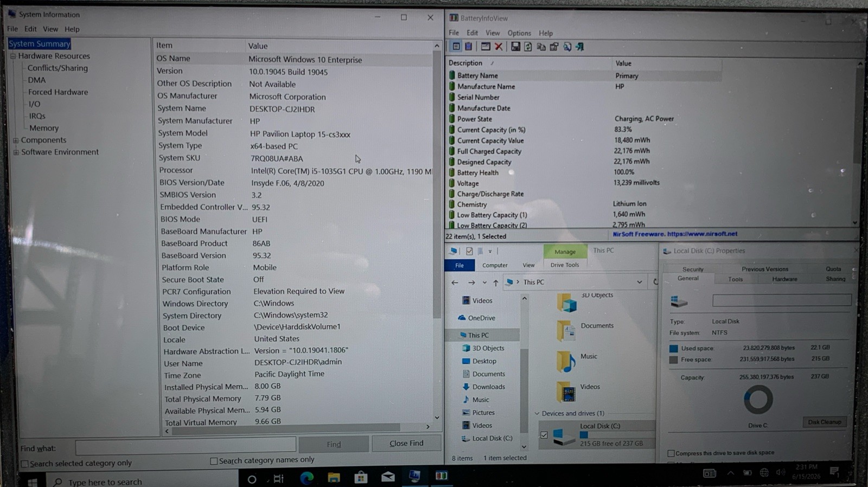Click the Forward arrow in File Explorer

pos(471,283)
